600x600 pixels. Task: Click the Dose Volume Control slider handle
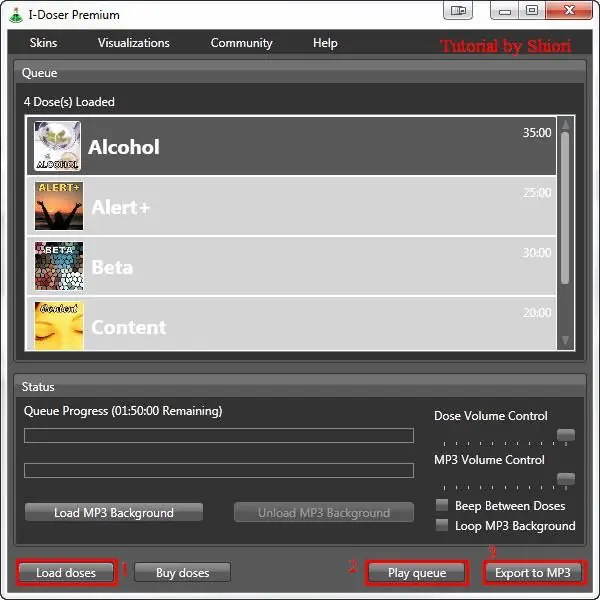[566, 435]
